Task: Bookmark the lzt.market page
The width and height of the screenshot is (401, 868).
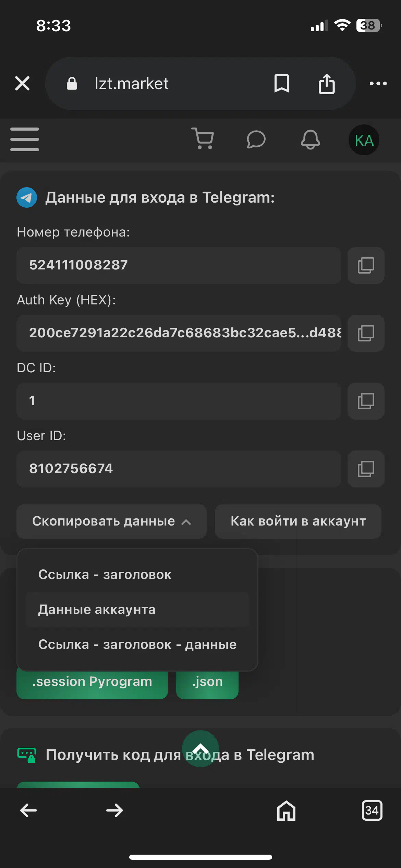Action: coord(282,83)
